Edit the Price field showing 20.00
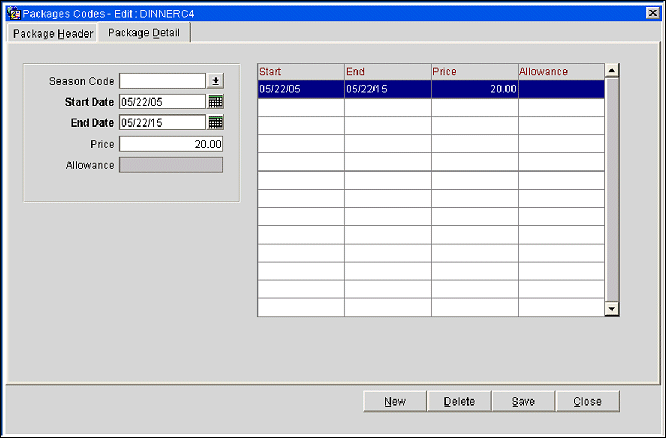The image size is (666, 438). coord(170,144)
